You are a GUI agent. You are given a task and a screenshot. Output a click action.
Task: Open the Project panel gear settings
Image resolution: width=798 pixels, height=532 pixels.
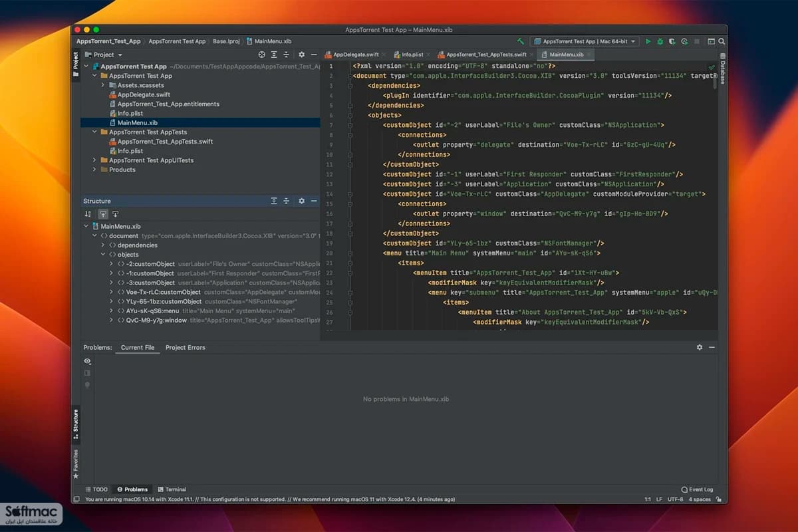[x=301, y=55]
